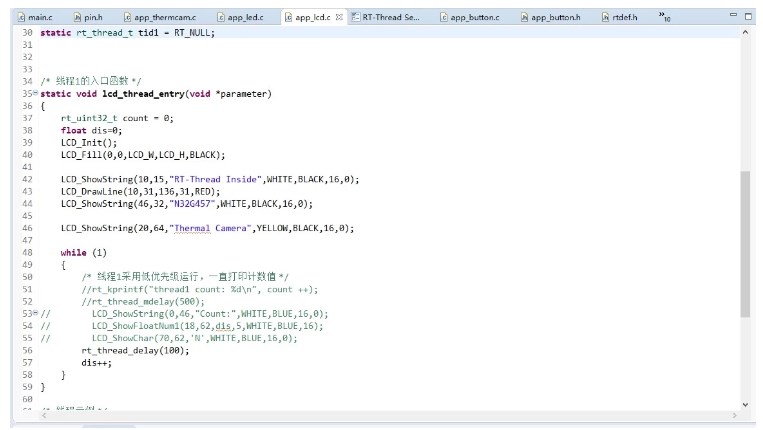Screen dimensions: 763x430
Task: Click the LCD_DrawLine call on line 43
Action: click(141, 192)
